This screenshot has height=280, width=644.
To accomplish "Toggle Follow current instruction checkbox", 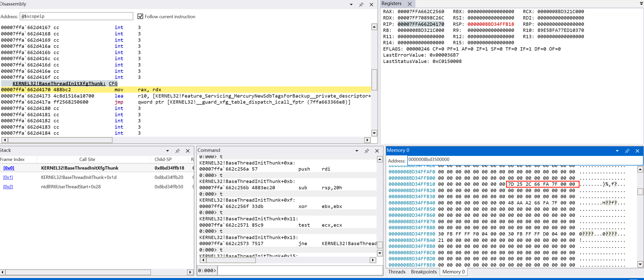I will (140, 17).
